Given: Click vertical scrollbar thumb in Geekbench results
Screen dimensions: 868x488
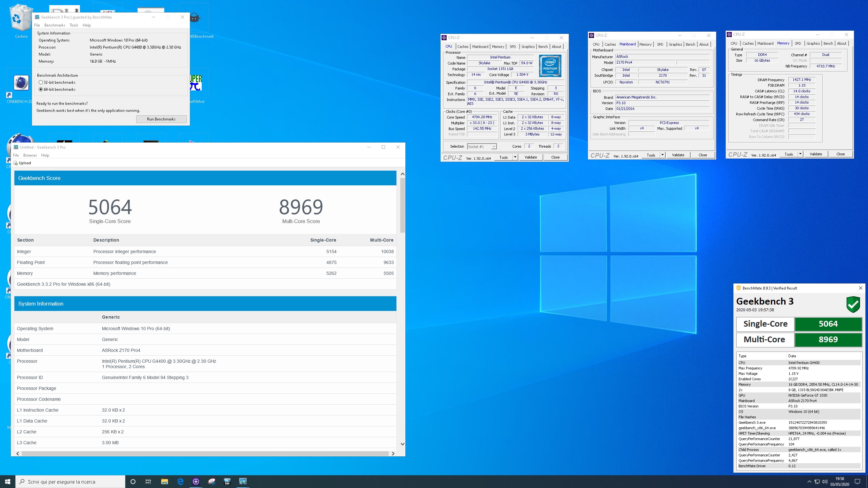Looking at the screenshot, I should click(x=402, y=205).
